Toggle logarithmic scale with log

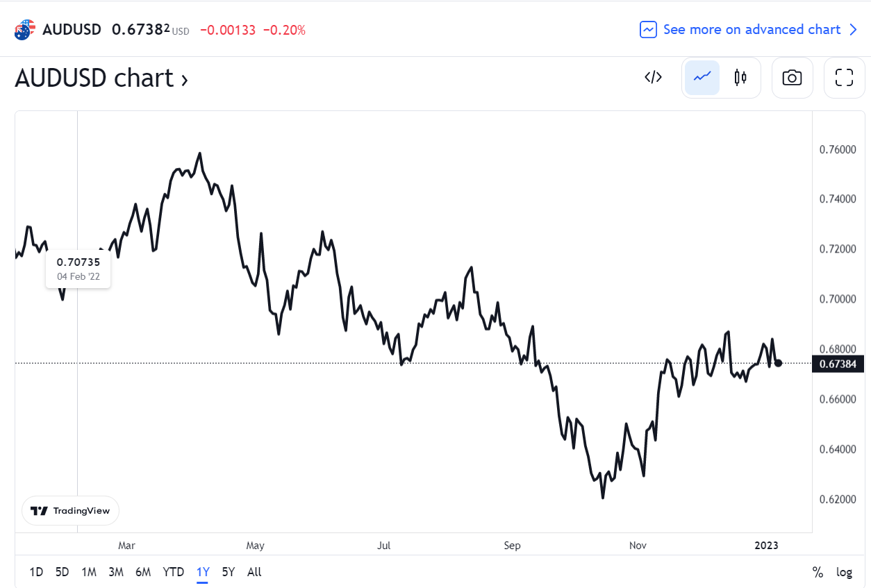coord(844,572)
